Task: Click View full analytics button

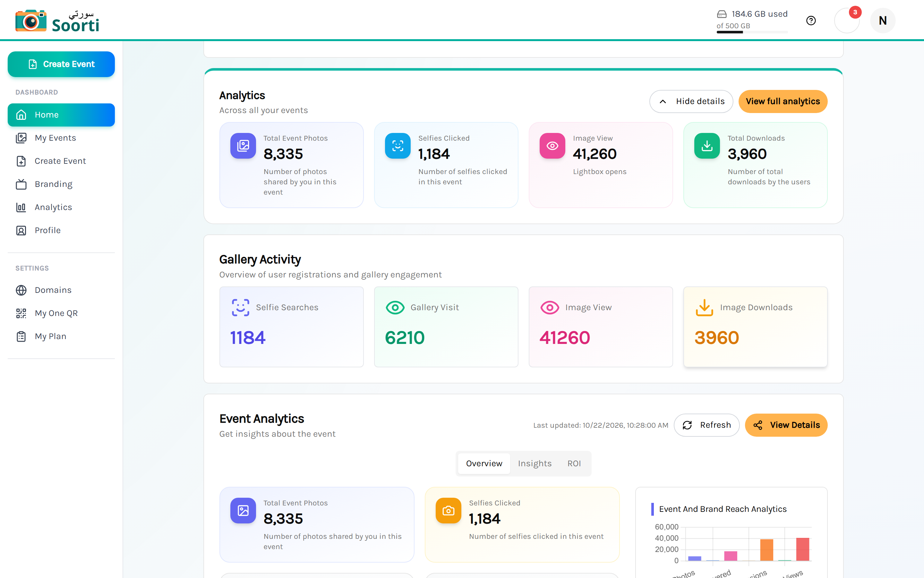Action: [783, 101]
